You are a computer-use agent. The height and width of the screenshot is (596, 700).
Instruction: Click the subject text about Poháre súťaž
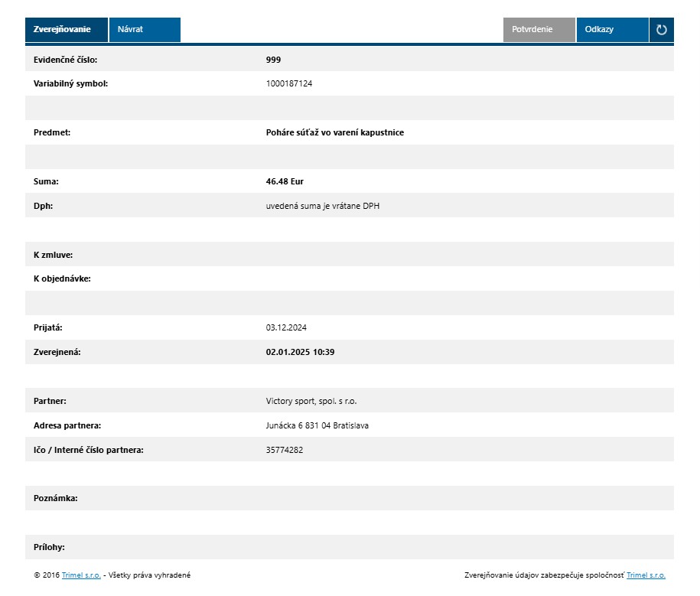[x=334, y=133]
